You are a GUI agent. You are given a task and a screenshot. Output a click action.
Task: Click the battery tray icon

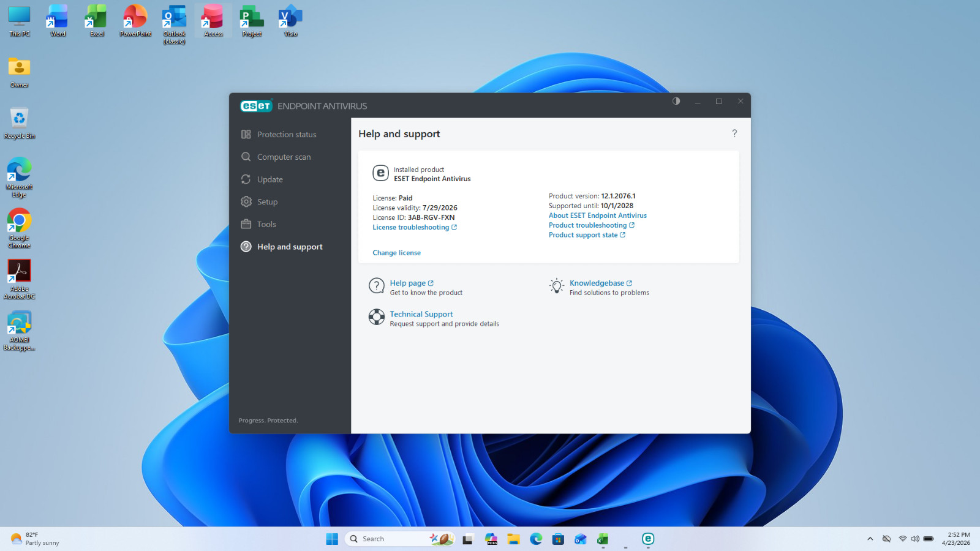click(929, 539)
